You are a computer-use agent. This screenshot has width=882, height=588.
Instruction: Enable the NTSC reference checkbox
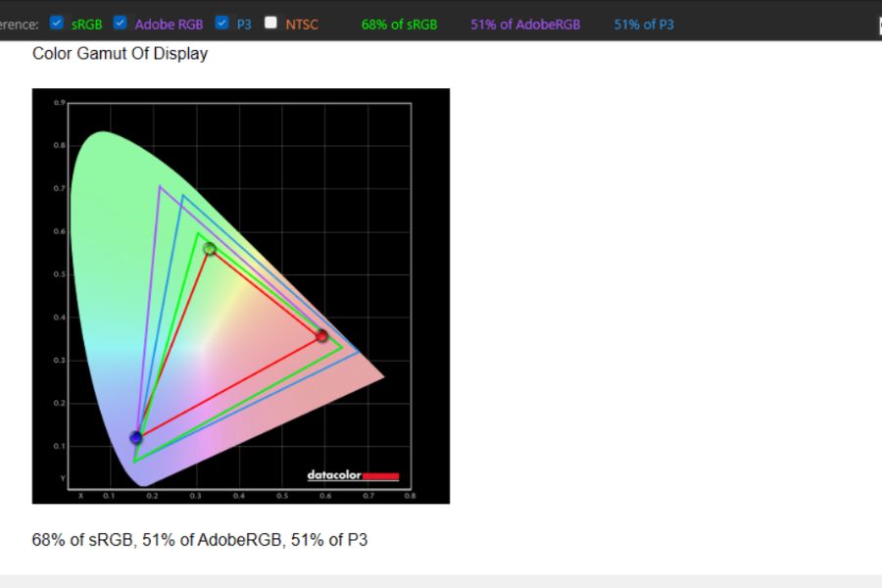pos(270,23)
